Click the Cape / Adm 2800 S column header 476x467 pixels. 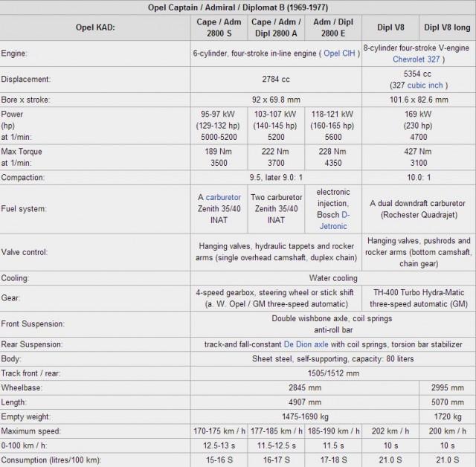click(219, 28)
